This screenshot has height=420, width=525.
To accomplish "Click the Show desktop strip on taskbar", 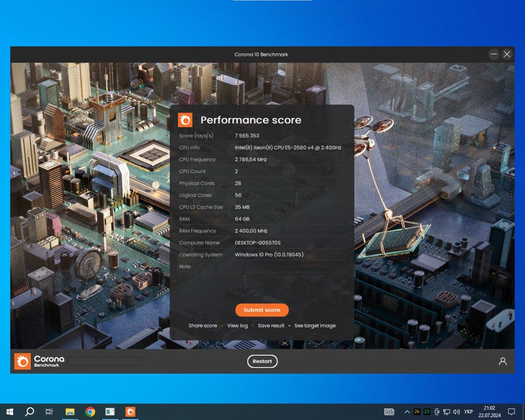I will (523, 412).
